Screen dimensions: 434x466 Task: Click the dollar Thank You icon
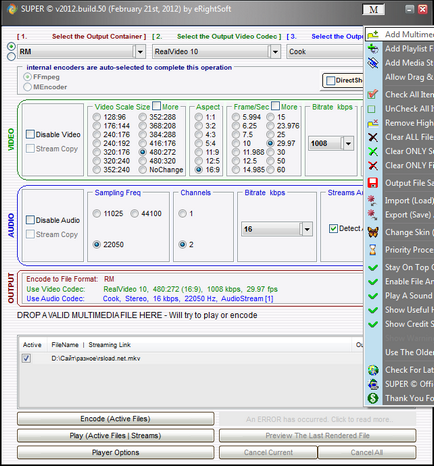(373, 398)
